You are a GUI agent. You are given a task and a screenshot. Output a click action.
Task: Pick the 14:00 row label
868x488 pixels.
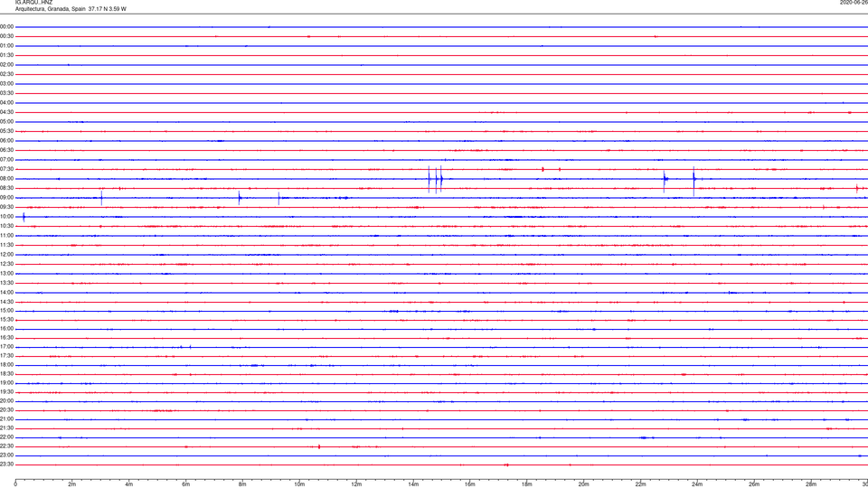click(6, 293)
